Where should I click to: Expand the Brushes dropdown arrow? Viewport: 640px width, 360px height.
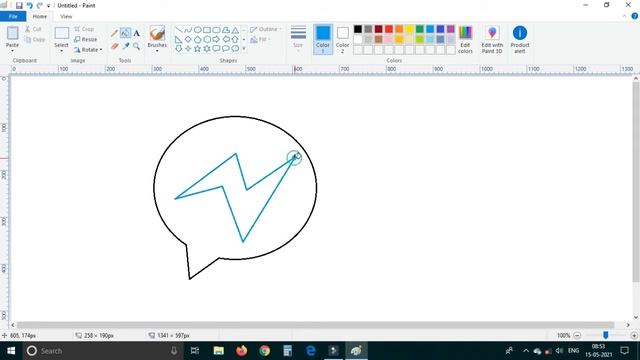coord(157,51)
